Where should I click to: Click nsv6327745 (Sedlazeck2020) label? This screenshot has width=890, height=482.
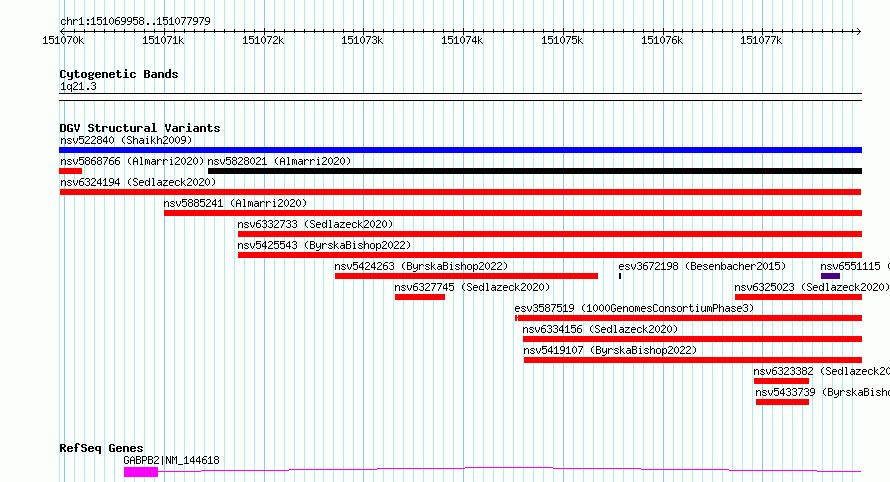point(472,287)
